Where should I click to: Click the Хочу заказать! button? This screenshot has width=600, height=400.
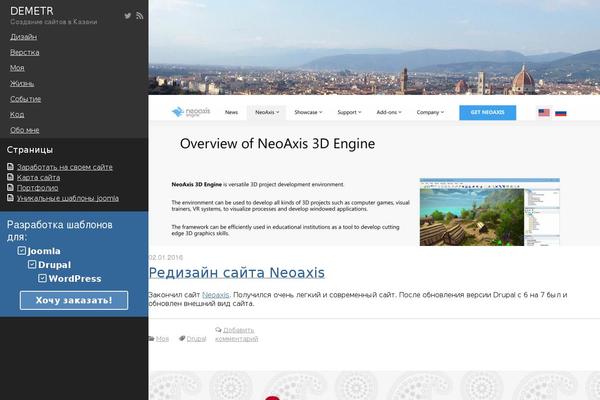74,300
